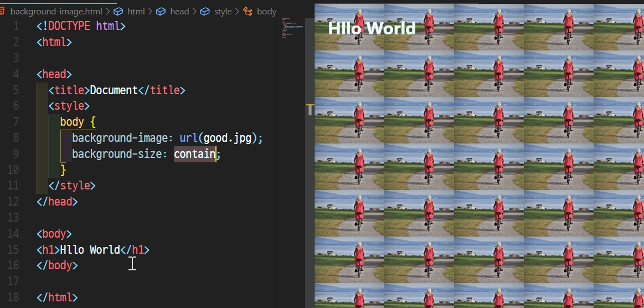Click the opening <body> tag on line 14
644x308 pixels.
coord(54,234)
